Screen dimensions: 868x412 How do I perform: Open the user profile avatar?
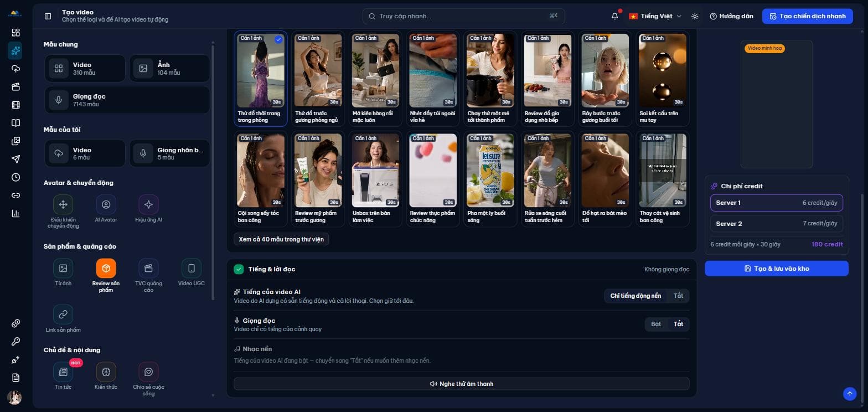14,398
